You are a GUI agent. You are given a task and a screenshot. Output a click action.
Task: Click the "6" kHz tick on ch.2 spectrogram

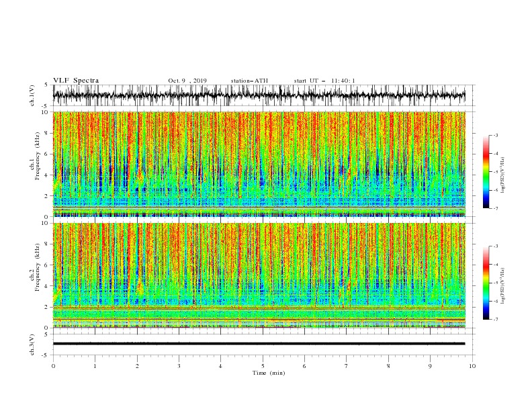point(47,265)
